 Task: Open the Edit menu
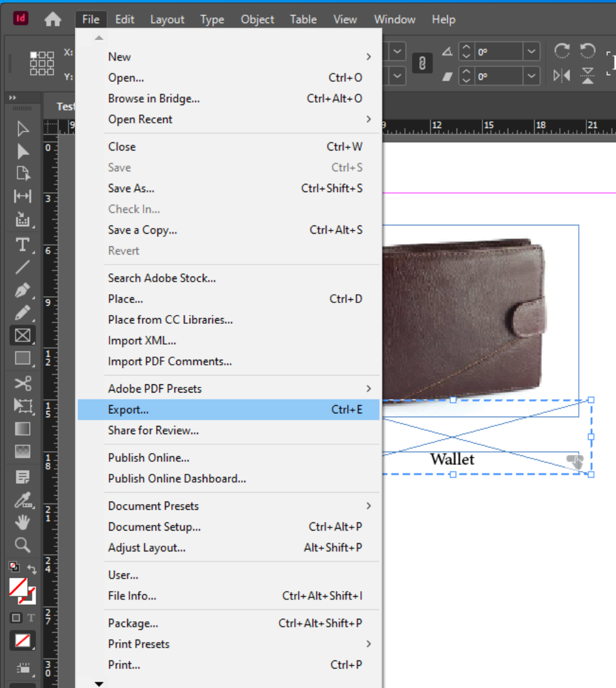pos(125,20)
